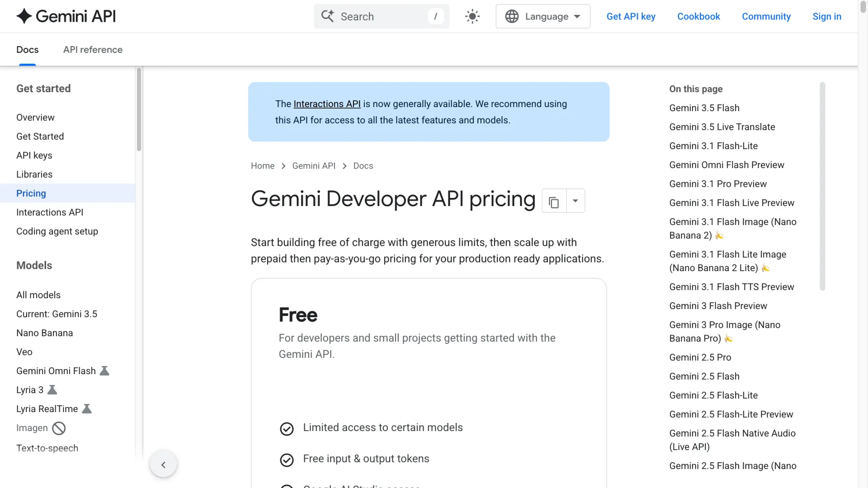Open Veo in the sidebar
This screenshot has width=868, height=488.
(24, 352)
